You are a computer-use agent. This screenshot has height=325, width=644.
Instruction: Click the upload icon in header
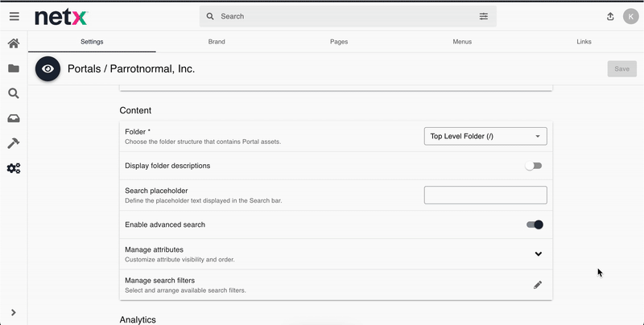click(x=610, y=16)
